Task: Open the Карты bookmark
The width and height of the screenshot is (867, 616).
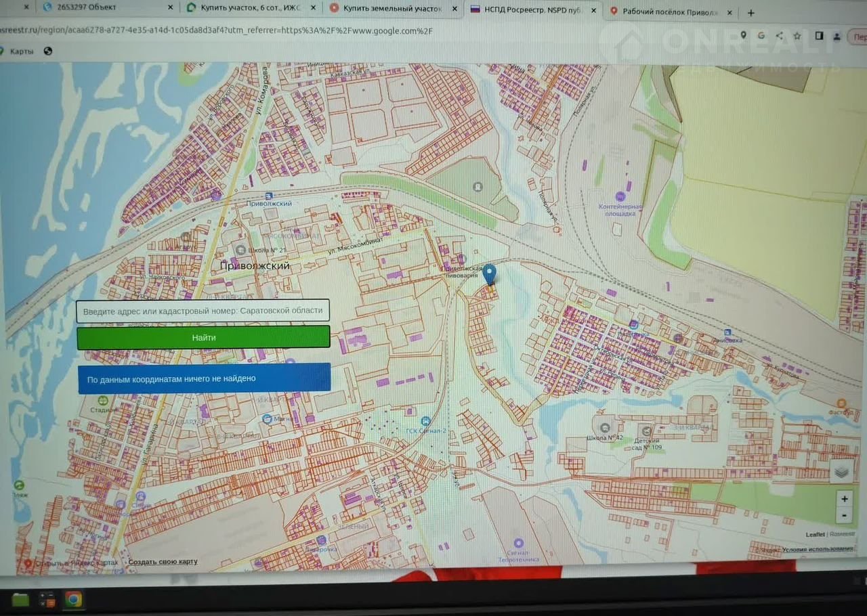Action: click(x=20, y=51)
